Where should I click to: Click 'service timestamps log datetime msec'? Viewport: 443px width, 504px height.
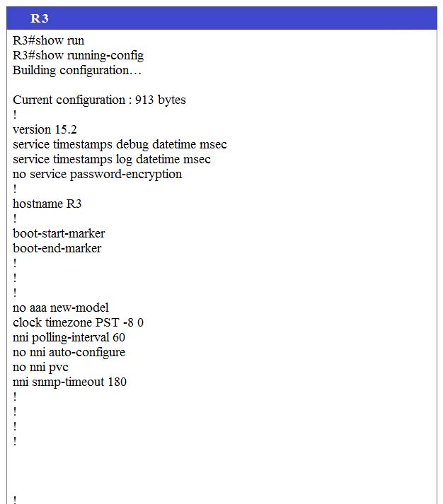click(112, 160)
